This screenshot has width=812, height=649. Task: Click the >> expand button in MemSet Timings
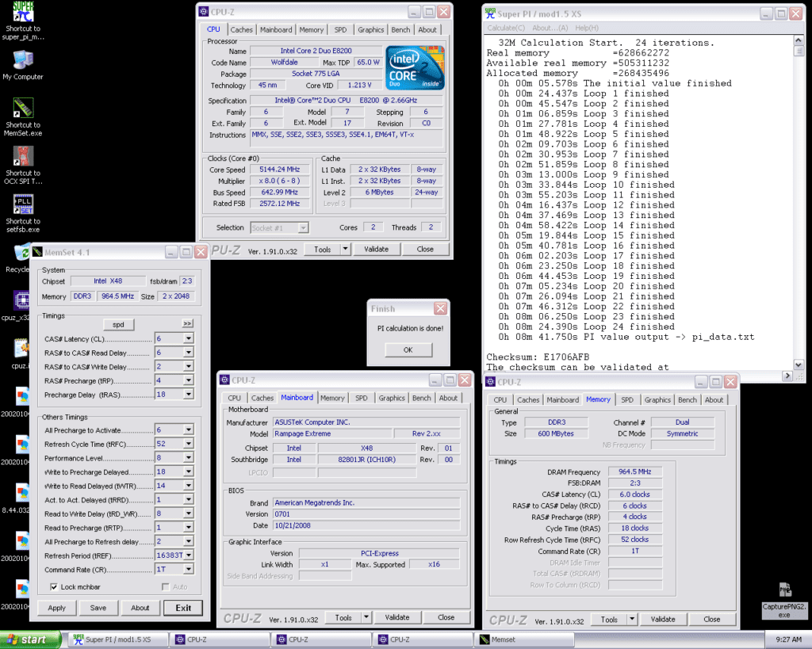pyautogui.click(x=187, y=323)
